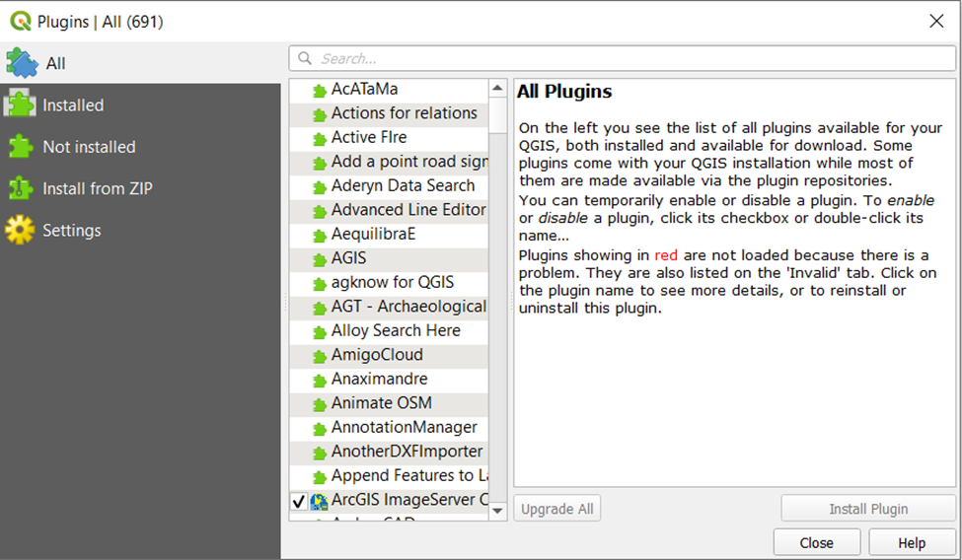This screenshot has width=962, height=560.
Task: Select AGIS plugin name
Action: (348, 257)
